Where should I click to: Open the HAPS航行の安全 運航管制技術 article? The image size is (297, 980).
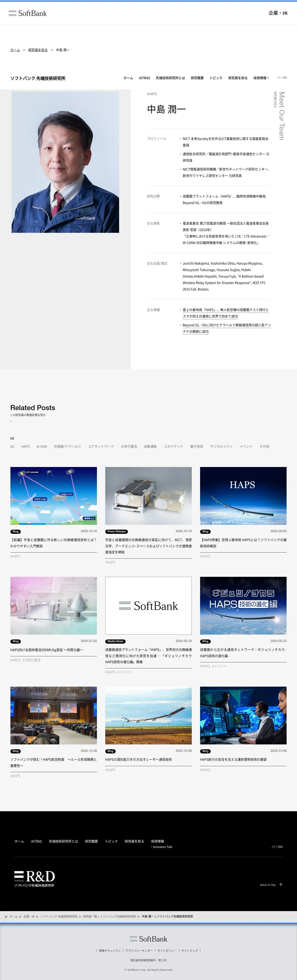[233, 759]
